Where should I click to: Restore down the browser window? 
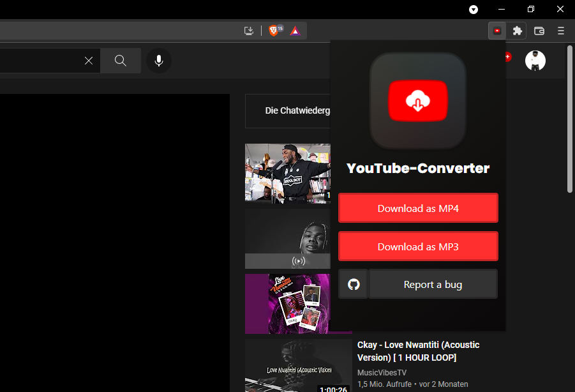click(530, 9)
